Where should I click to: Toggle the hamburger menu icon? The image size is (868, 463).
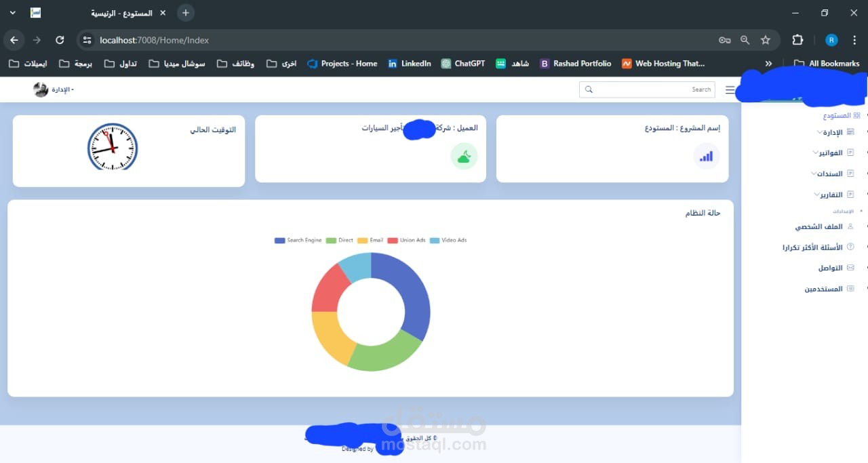click(730, 89)
